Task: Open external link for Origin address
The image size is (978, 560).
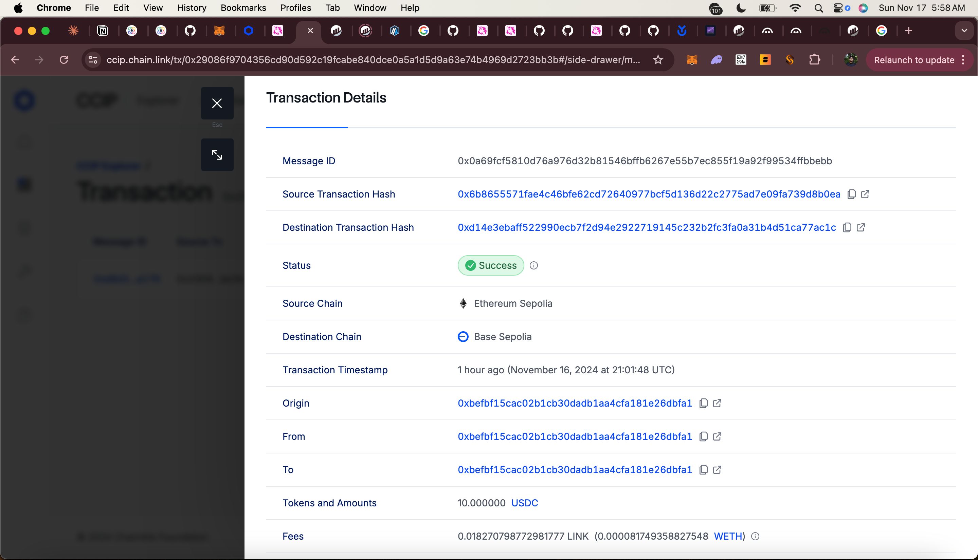Action: (x=717, y=403)
